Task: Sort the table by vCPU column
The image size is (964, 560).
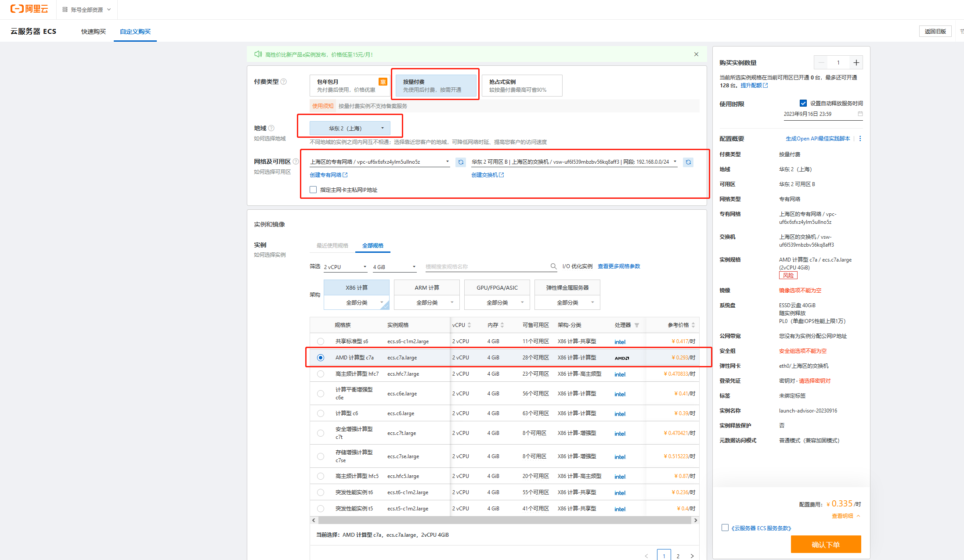Action: [469, 325]
